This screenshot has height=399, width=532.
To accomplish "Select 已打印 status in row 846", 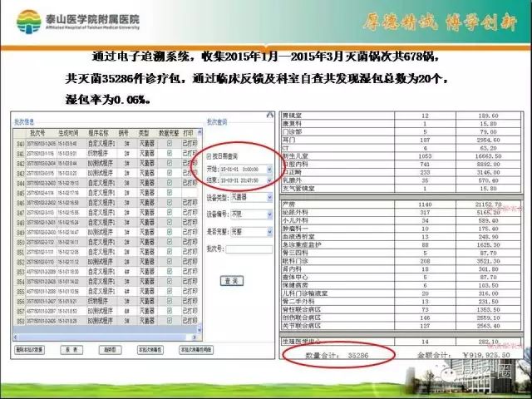I will point(190,203).
